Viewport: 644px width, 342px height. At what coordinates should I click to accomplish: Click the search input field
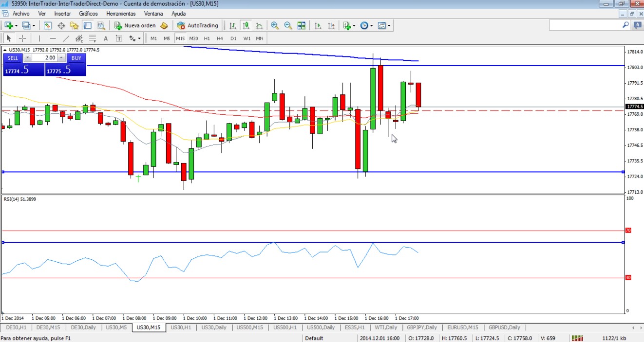(586, 25)
